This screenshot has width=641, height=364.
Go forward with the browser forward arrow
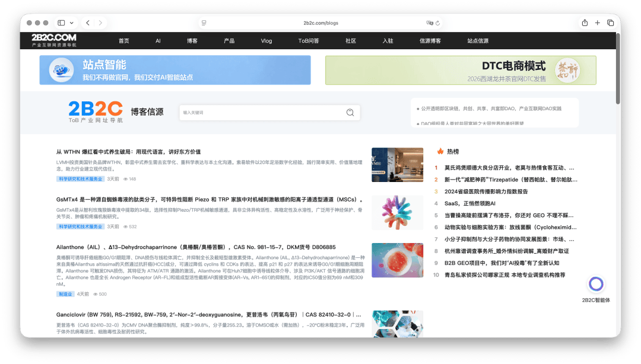click(x=100, y=23)
